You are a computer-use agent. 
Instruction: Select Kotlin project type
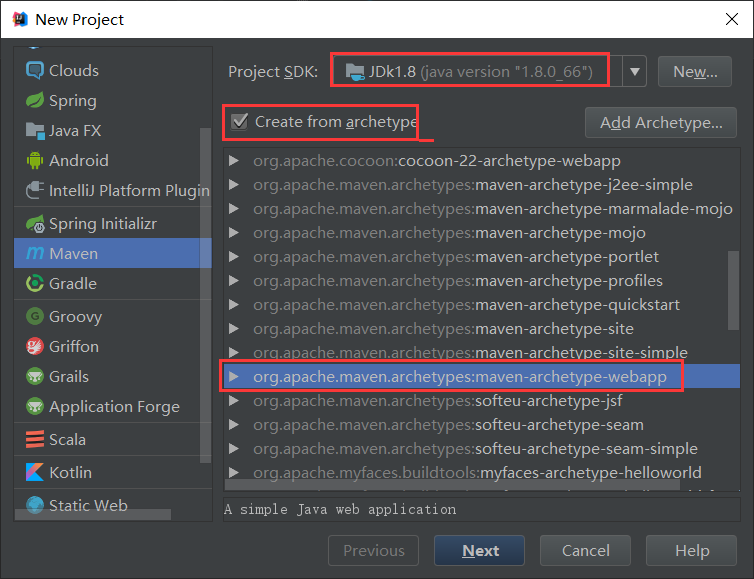coord(113,472)
